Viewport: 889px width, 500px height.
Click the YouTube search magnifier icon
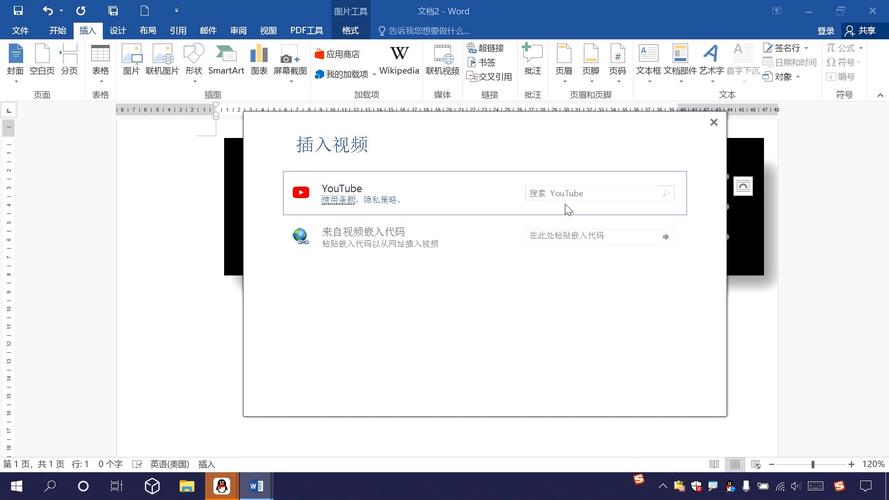click(666, 193)
